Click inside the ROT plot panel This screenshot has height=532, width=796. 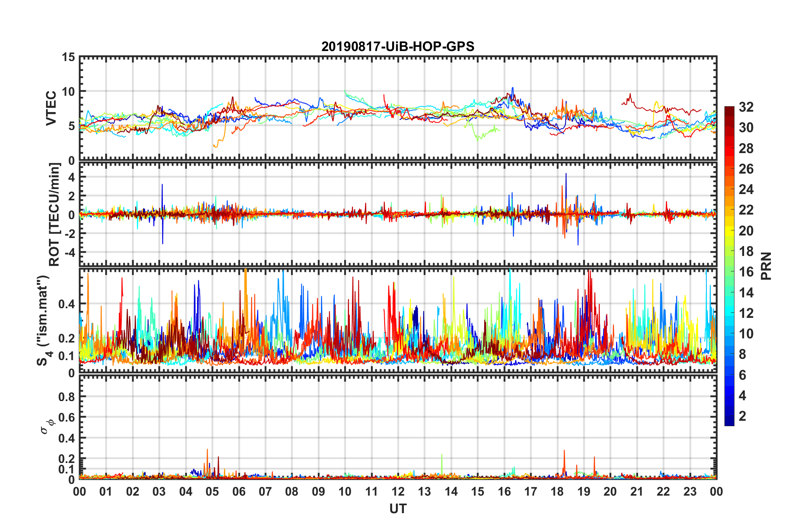(398, 214)
